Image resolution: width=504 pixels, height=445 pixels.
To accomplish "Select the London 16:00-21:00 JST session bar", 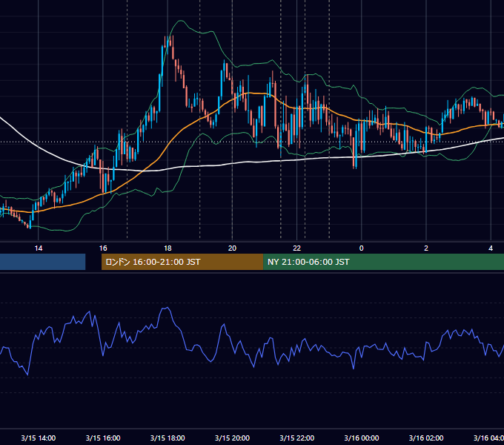I will (x=182, y=262).
